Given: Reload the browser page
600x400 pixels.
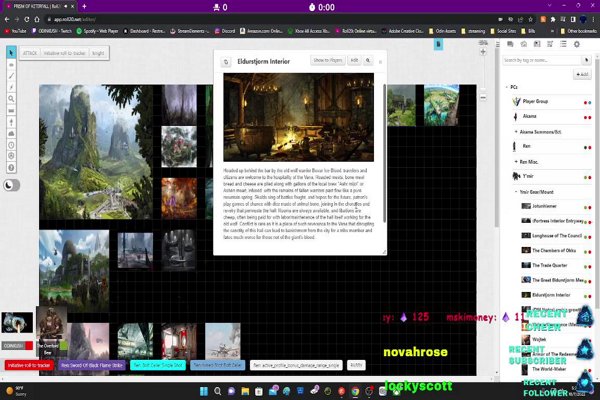Looking at the screenshot, I should coord(26,19).
